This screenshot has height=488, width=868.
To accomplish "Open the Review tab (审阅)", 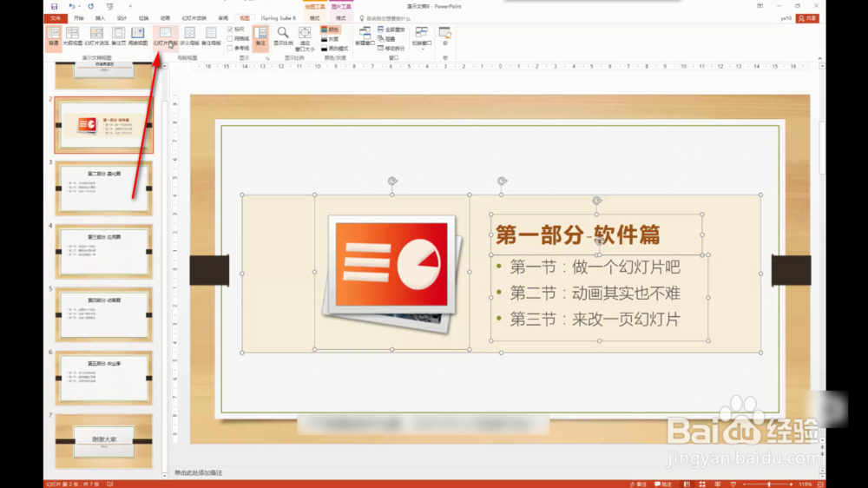I will [x=223, y=18].
